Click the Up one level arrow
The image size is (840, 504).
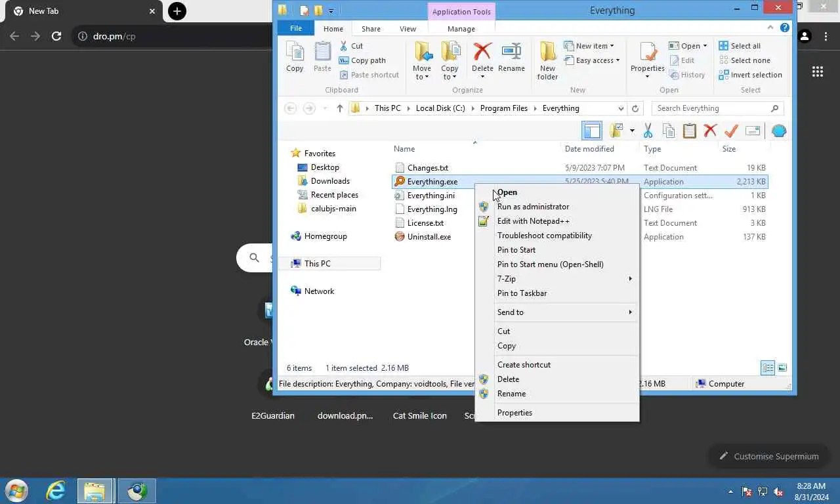339,108
